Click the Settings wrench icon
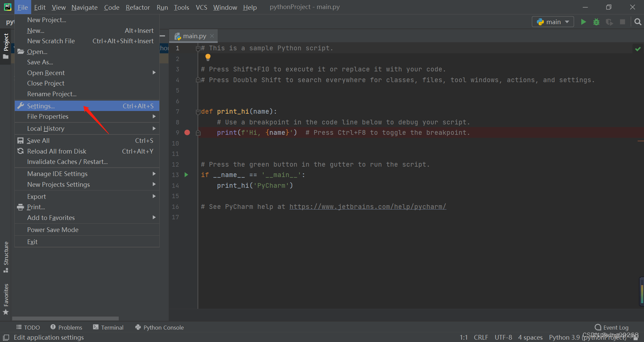Viewport: 644px width, 342px height. 21,106
